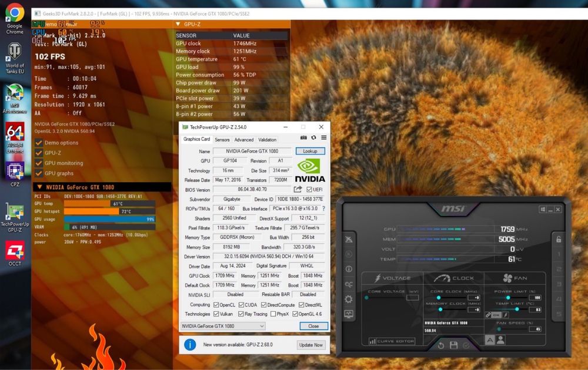Open Afterburner hardware monitor icon
The height and width of the screenshot is (370, 588).
(349, 314)
